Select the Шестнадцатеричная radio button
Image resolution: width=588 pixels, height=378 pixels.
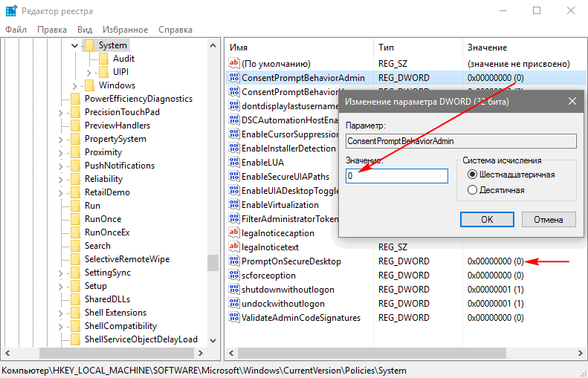click(x=472, y=175)
